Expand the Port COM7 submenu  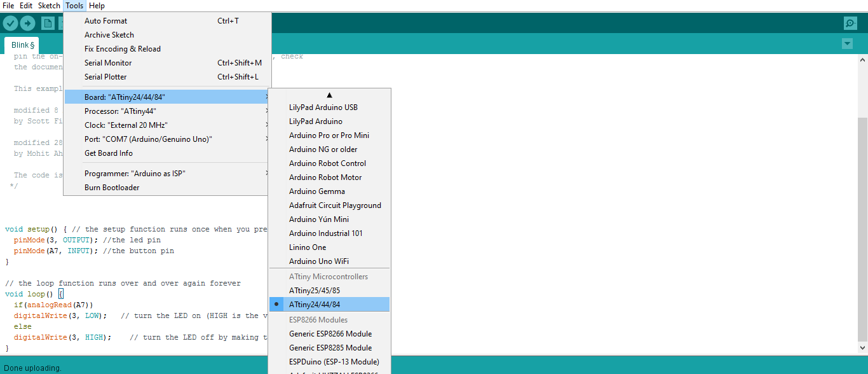(167, 139)
